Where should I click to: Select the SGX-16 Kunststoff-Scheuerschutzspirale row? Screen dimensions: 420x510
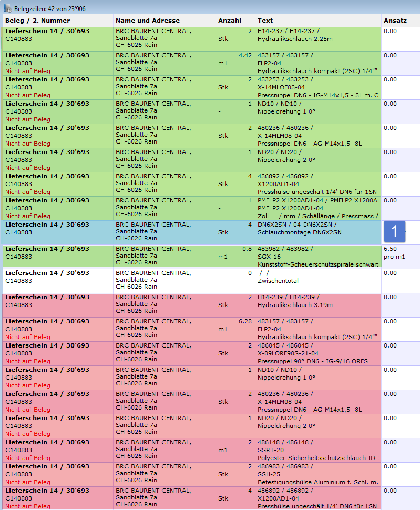[317, 257]
